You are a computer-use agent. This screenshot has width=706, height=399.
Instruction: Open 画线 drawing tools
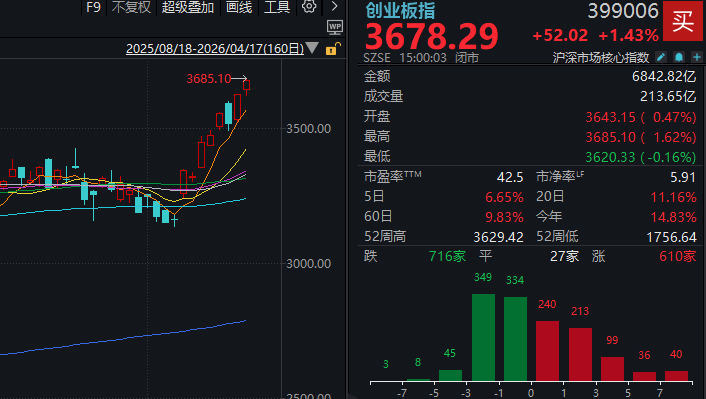coord(239,7)
